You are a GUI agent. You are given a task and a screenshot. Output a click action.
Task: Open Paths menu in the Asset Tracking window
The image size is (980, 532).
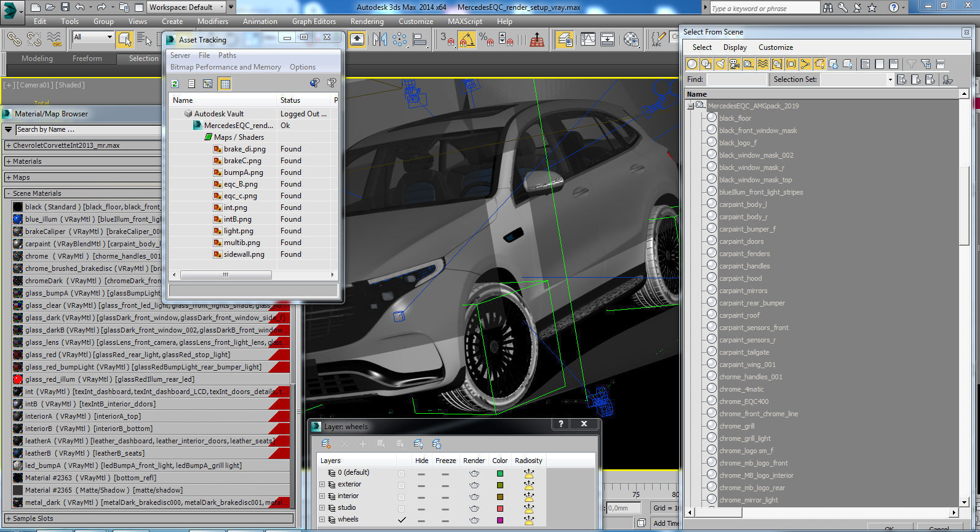click(x=227, y=55)
